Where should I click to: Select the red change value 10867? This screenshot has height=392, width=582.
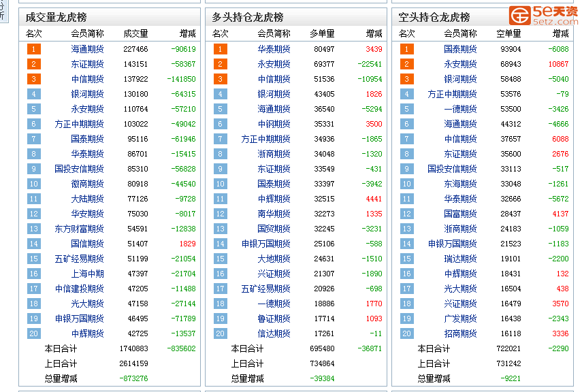(558, 64)
